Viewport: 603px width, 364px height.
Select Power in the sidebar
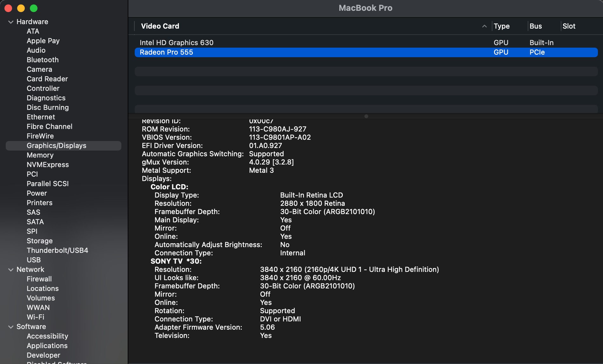click(x=37, y=193)
